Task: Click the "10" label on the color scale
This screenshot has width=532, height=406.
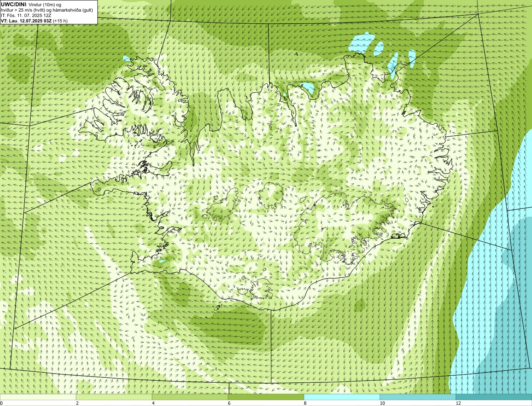Action: [382, 403]
